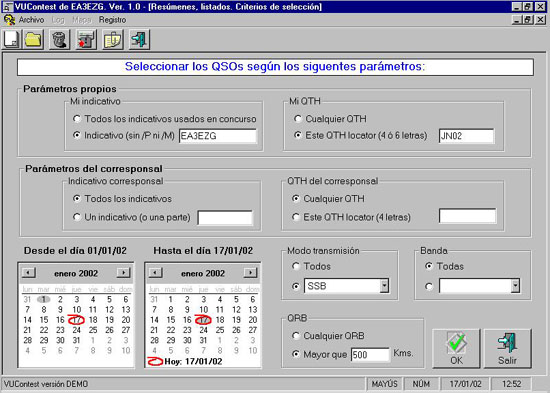Click the Salir button
550x393 pixels.
click(508, 348)
